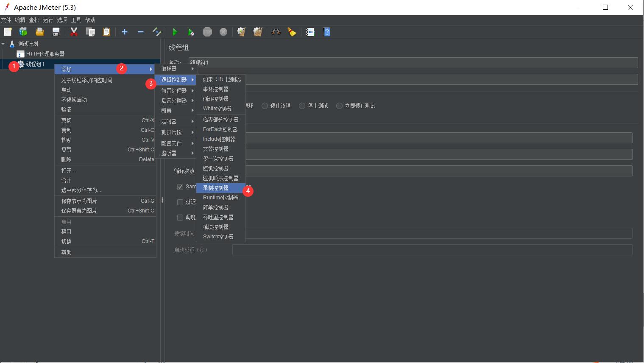The image size is (644, 363).
Task: Click the 循环次数 input field
Action: [439, 171]
